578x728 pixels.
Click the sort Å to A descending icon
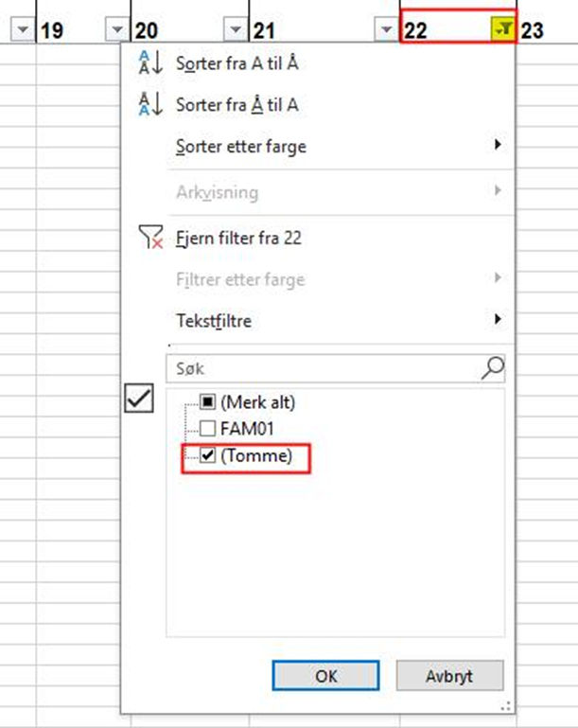(x=150, y=104)
